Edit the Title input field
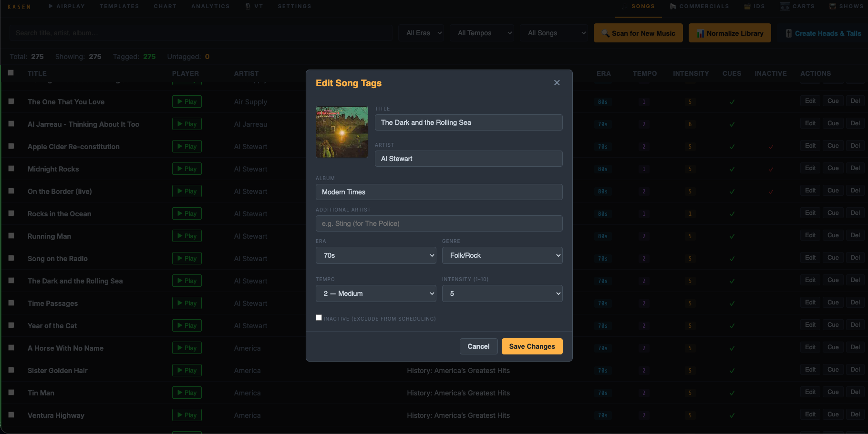Screen dimensions: 868x434 tap(468, 122)
